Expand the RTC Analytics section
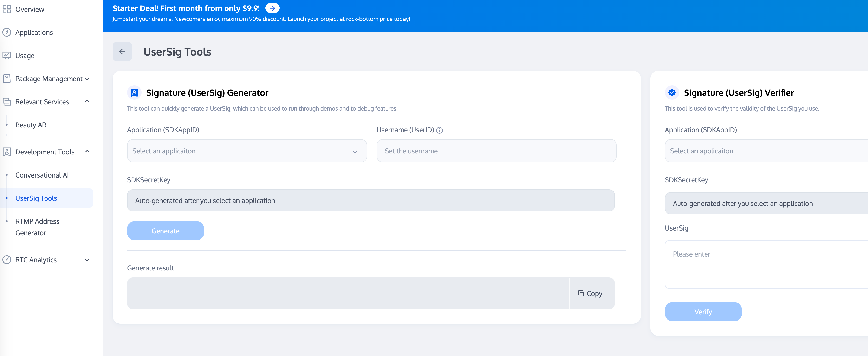This screenshot has height=356, width=868. 87,260
